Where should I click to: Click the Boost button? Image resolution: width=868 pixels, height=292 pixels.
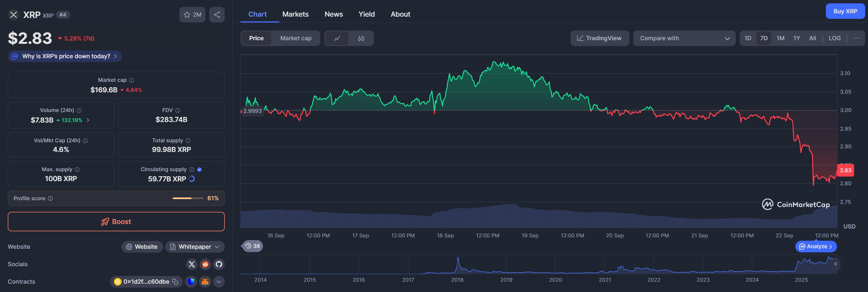click(116, 222)
